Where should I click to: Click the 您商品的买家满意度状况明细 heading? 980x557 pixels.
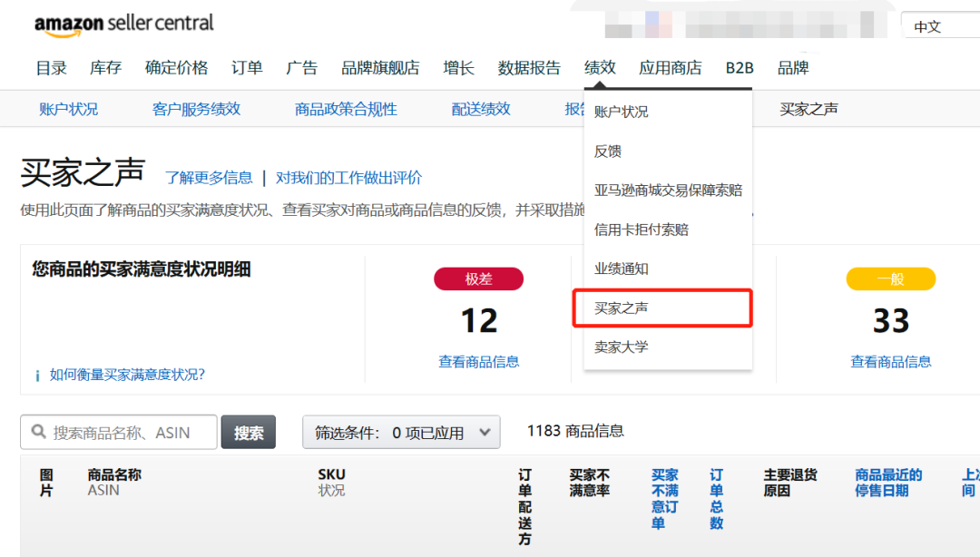142,269
